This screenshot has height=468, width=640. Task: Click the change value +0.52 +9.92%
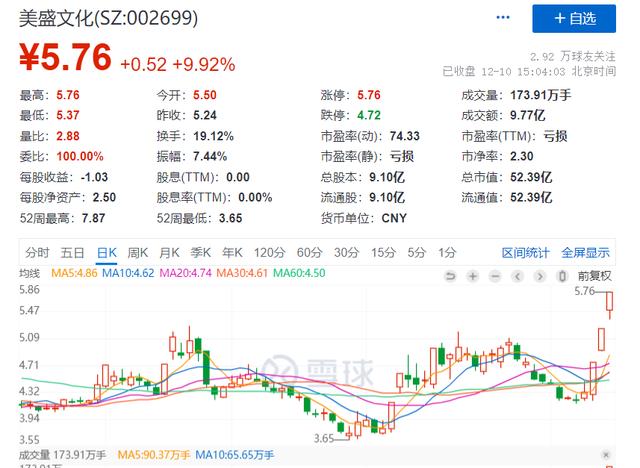(x=178, y=64)
